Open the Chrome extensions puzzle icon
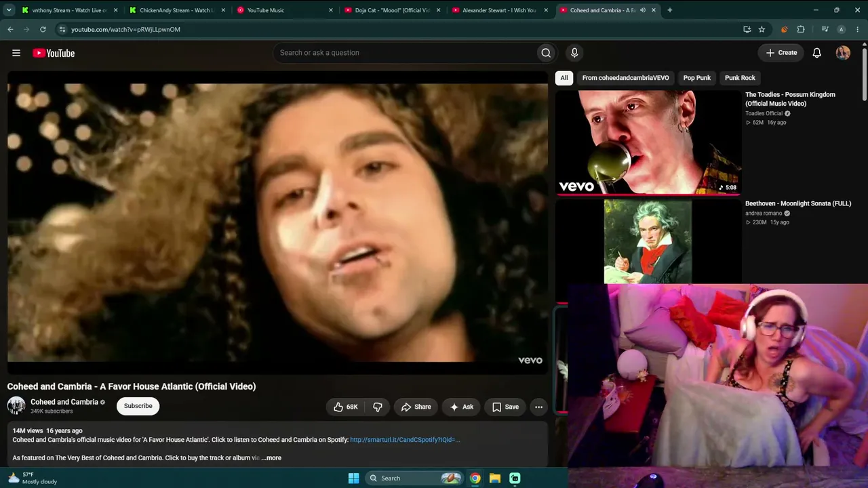Viewport: 868px width, 488px height. pyautogui.click(x=801, y=29)
